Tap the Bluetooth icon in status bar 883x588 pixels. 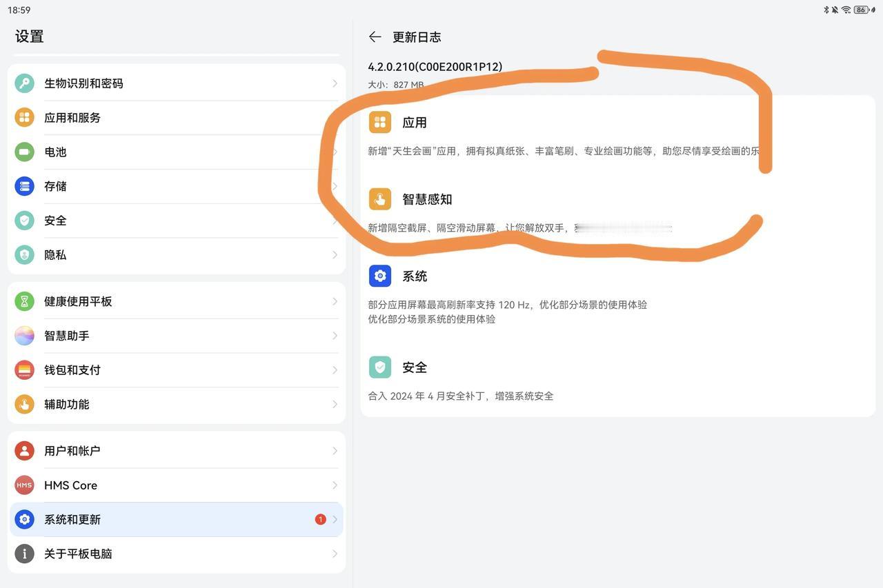(826, 10)
